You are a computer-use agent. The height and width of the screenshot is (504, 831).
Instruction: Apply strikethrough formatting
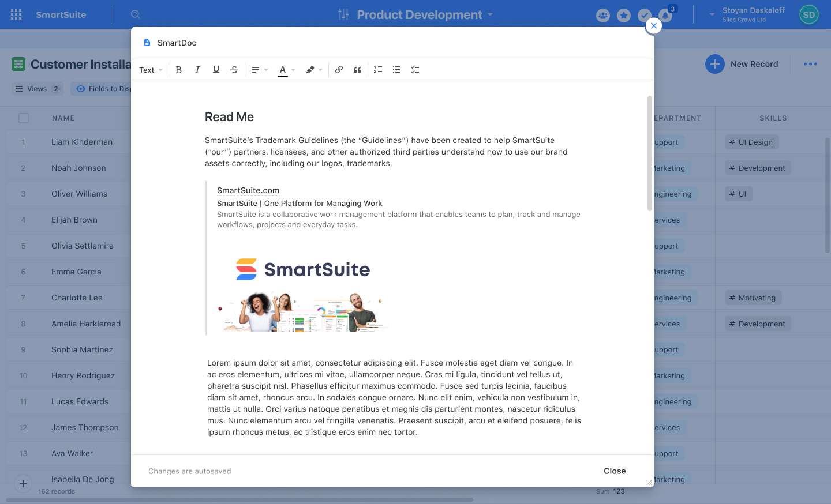tap(234, 70)
